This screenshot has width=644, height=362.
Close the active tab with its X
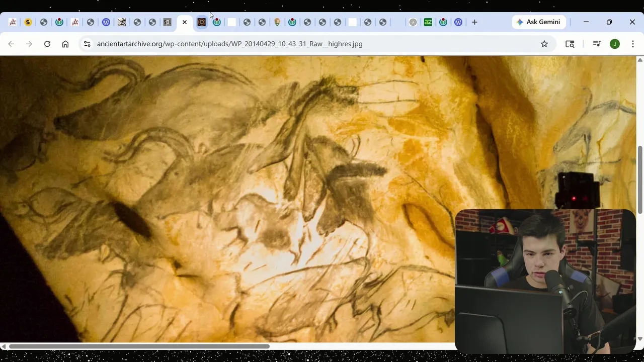click(x=185, y=22)
